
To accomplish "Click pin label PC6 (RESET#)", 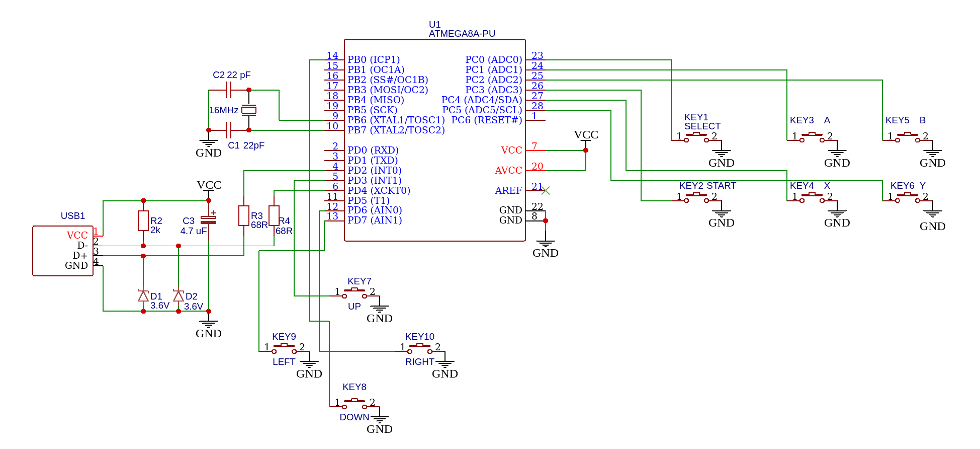I will coord(487,120).
